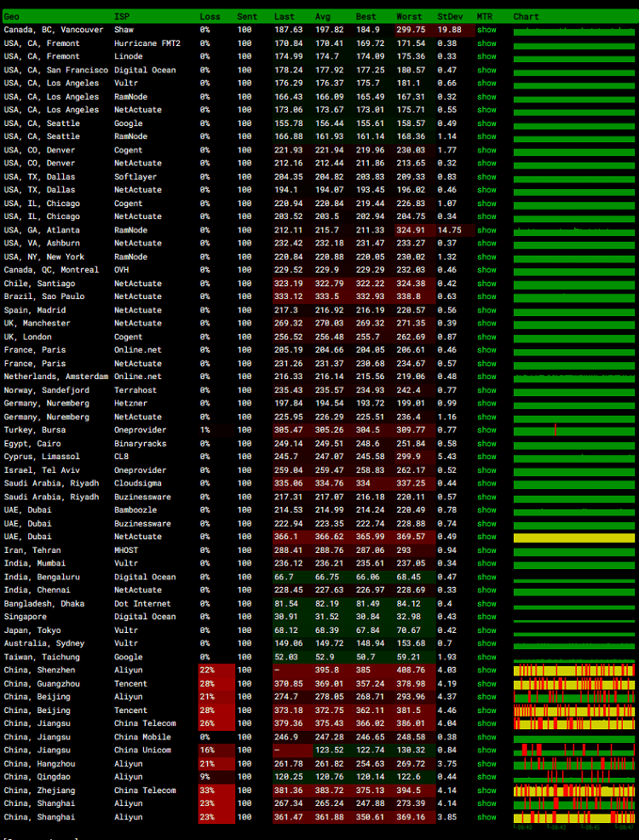The width and height of the screenshot is (639, 840).
Task: Show MTR for Turkey Bursa Oneprovider
Action: coord(486,430)
